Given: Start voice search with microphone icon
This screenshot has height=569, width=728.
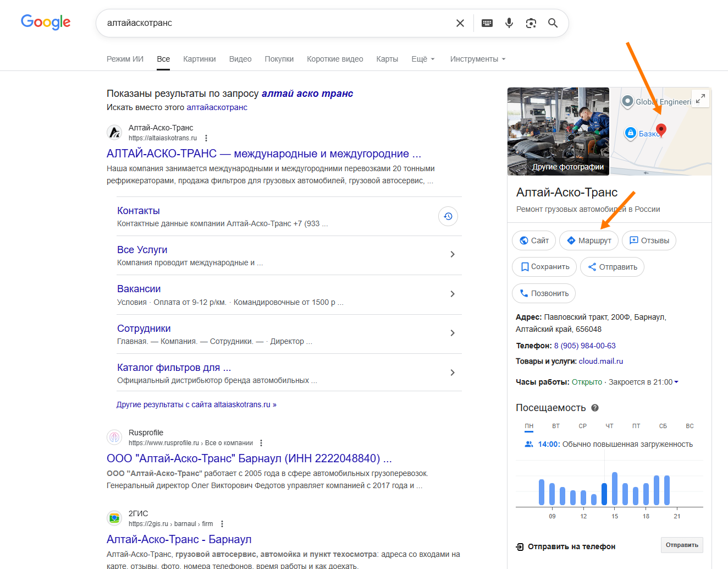Looking at the screenshot, I should pos(509,23).
